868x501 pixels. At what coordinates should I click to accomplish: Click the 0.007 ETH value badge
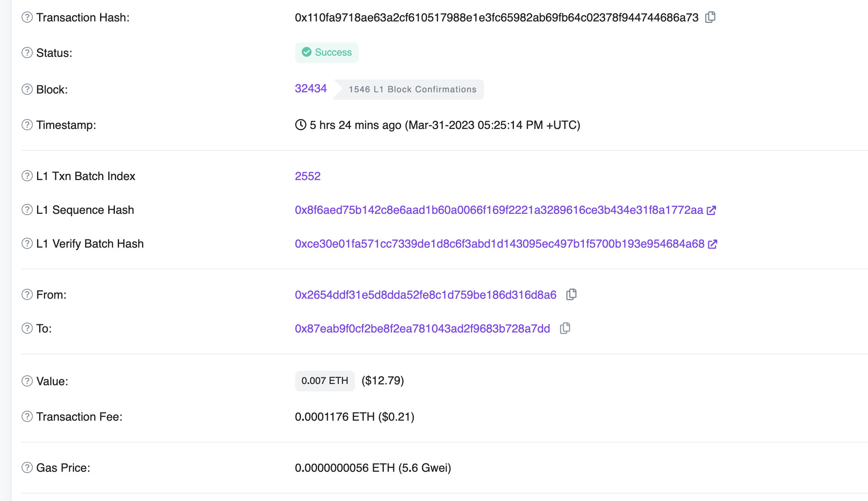pyautogui.click(x=324, y=381)
